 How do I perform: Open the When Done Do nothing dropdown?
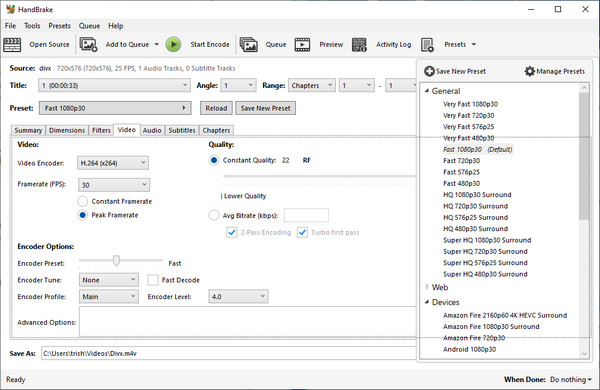click(571, 380)
